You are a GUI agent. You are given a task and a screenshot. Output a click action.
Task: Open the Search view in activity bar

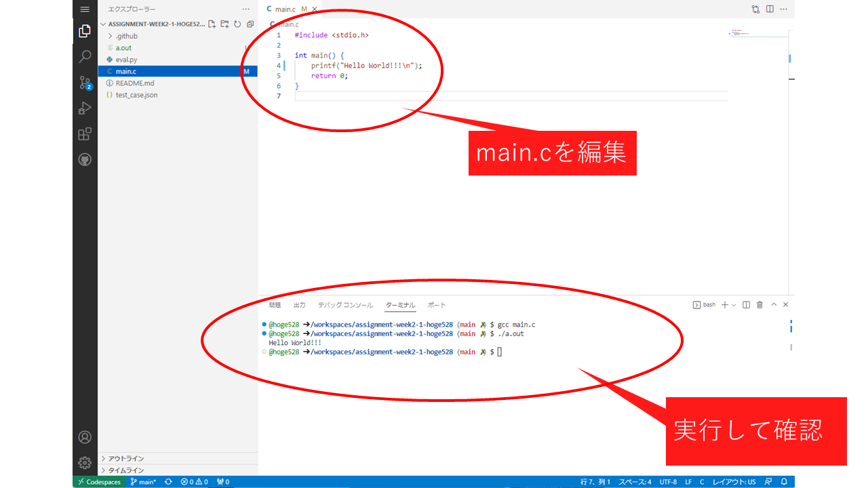85,57
